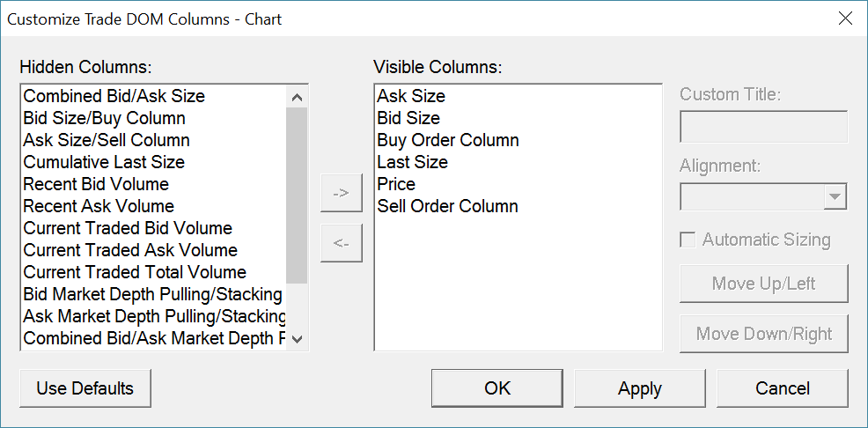Click the Custom Title input field
868x428 pixels.
coord(763,127)
